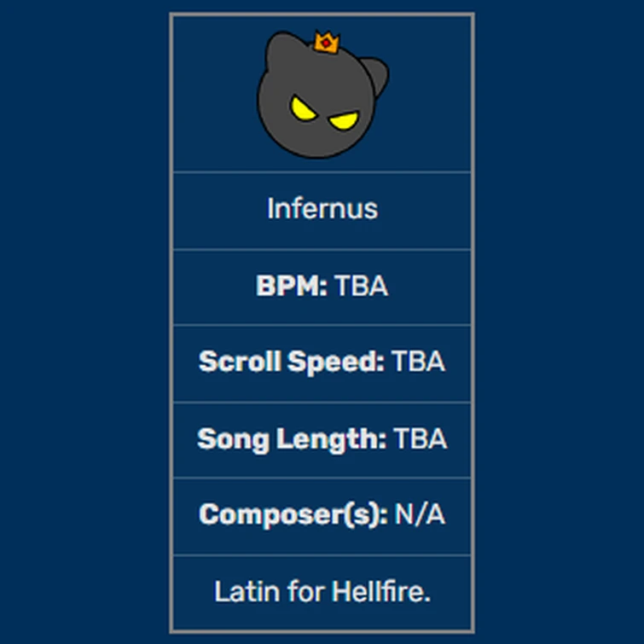
Task: Click the character's left ear
Action: (279, 47)
